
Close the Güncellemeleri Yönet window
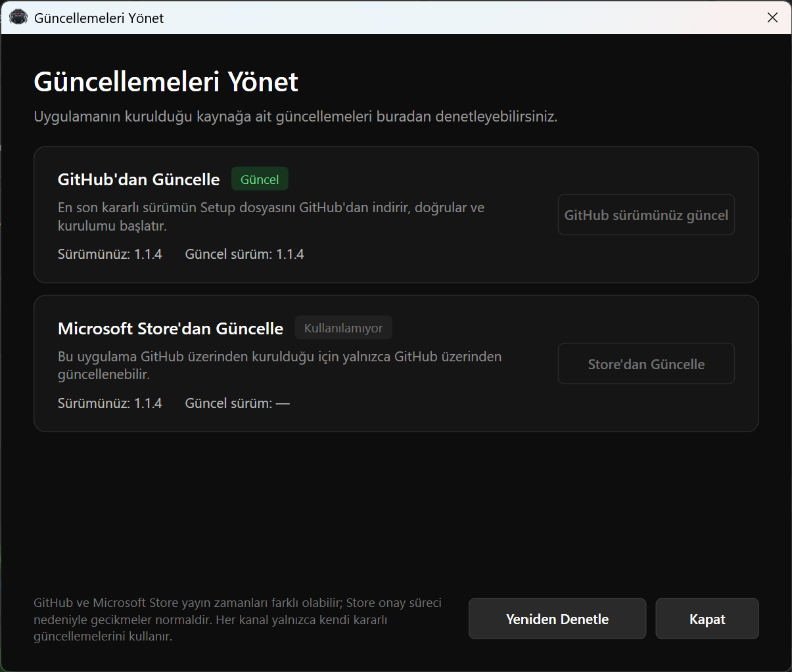pyautogui.click(x=773, y=18)
